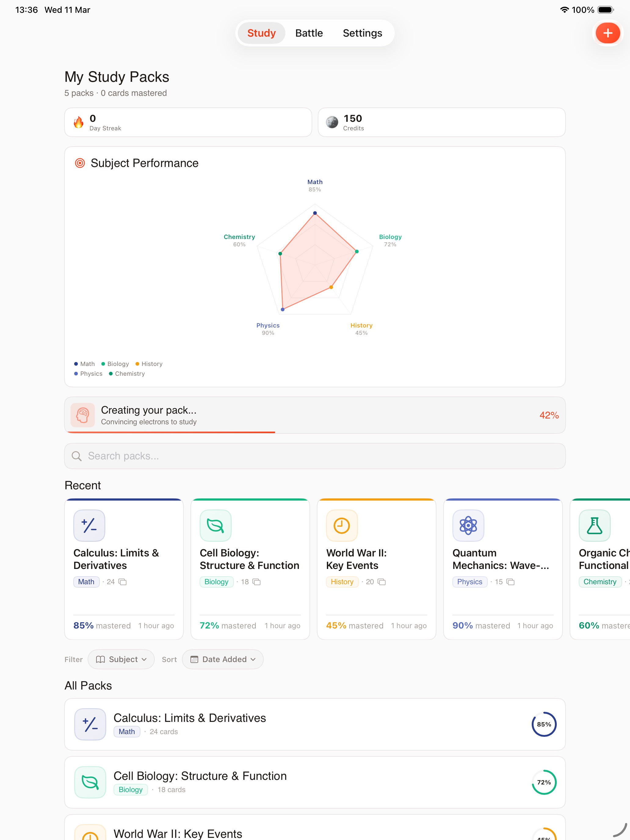Image resolution: width=630 pixels, height=840 pixels.
Task: Click the brain icon in pack creation banner
Action: tap(82, 415)
